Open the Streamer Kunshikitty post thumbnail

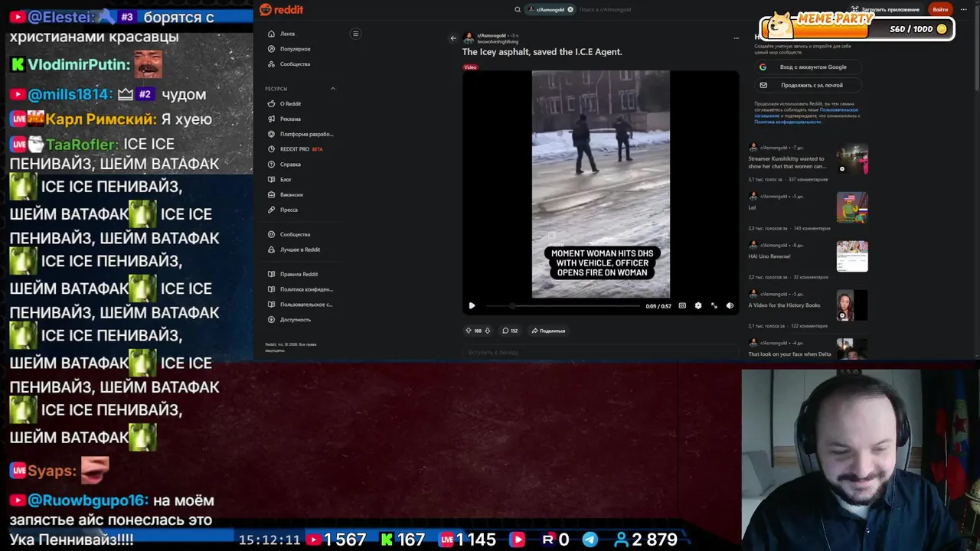click(x=852, y=159)
